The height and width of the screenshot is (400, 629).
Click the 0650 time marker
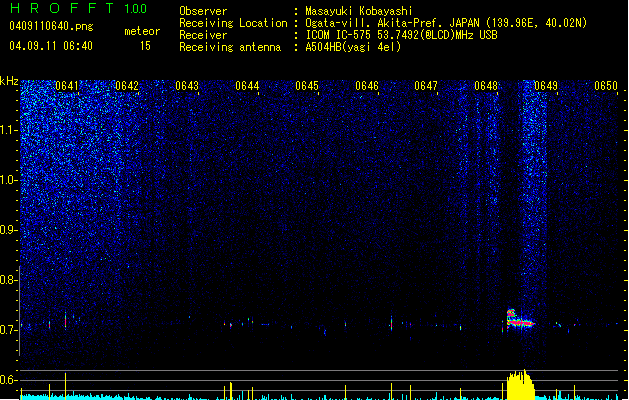coord(606,86)
